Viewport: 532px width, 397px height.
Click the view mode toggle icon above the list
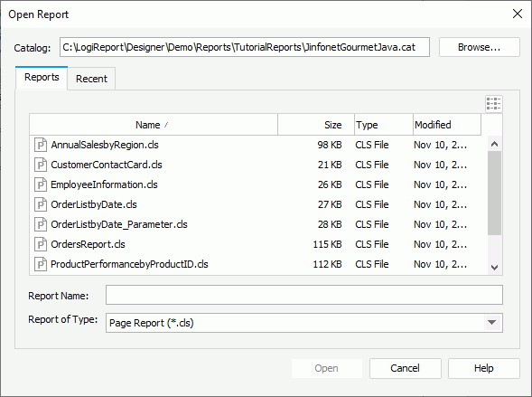tap(494, 103)
